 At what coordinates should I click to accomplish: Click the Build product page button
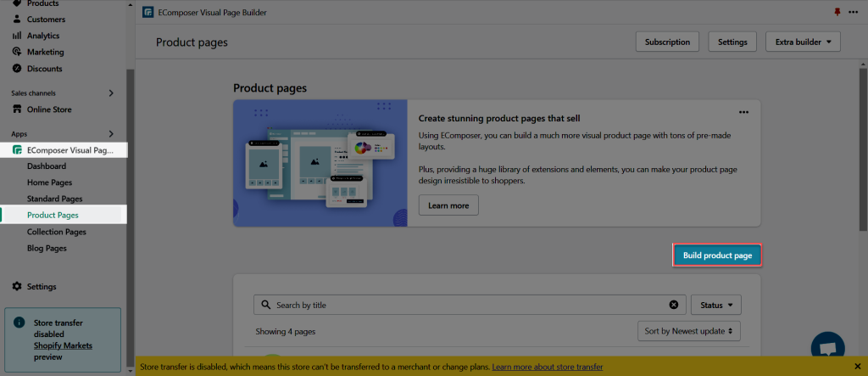tap(717, 255)
